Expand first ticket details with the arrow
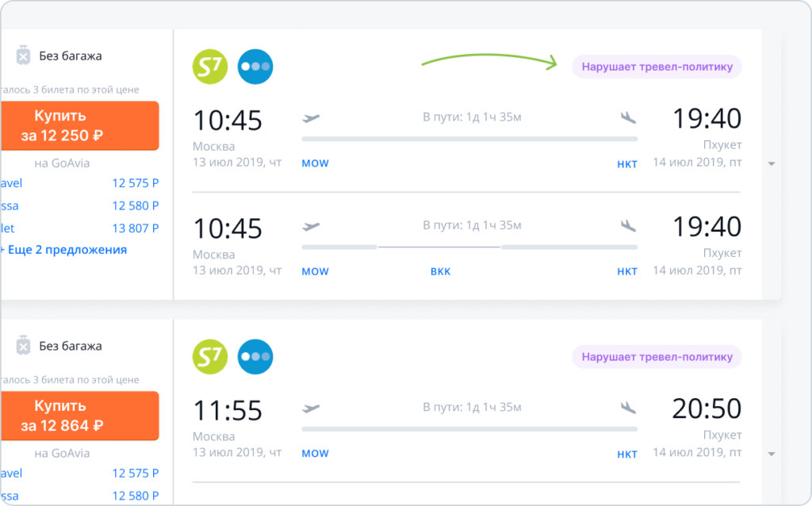The image size is (812, 506). tap(771, 163)
